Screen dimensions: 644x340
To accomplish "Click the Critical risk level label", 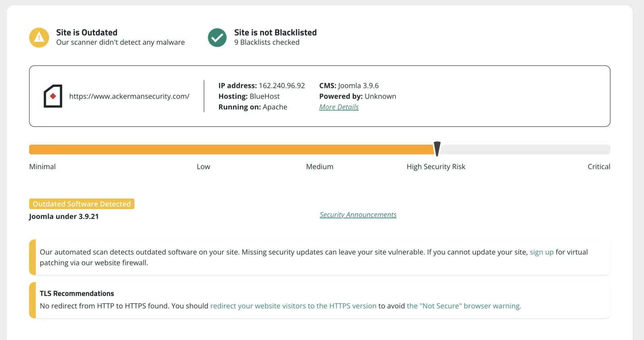I will coord(599,167).
